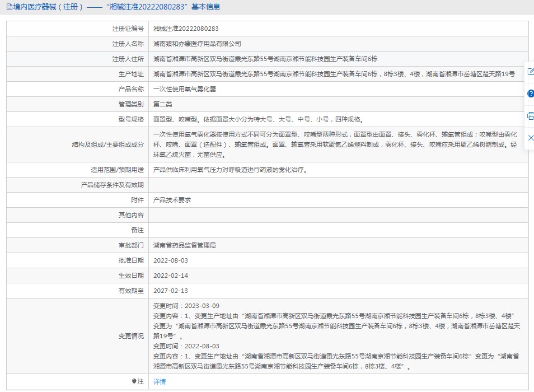The height and width of the screenshot is (392, 534).
Task: Click the 型号规格 row label
Action: tap(131, 119)
